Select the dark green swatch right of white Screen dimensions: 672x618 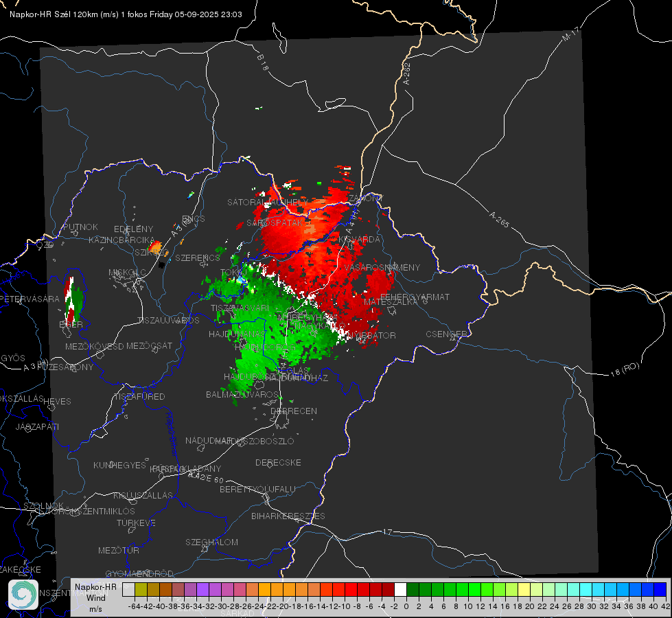click(x=413, y=589)
